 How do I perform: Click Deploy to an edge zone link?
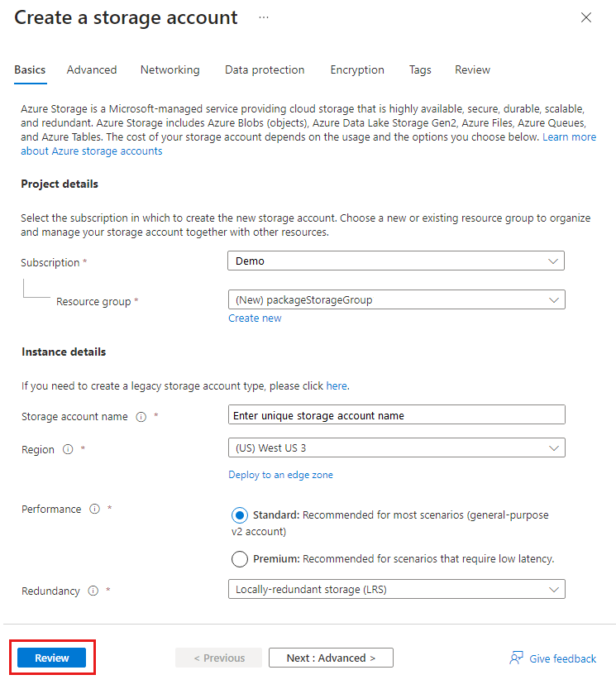tap(280, 475)
